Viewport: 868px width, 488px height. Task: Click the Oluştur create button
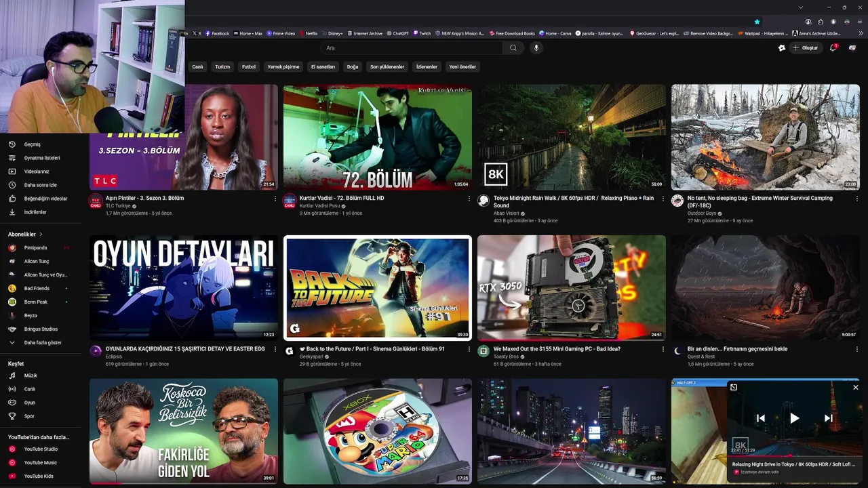click(806, 48)
